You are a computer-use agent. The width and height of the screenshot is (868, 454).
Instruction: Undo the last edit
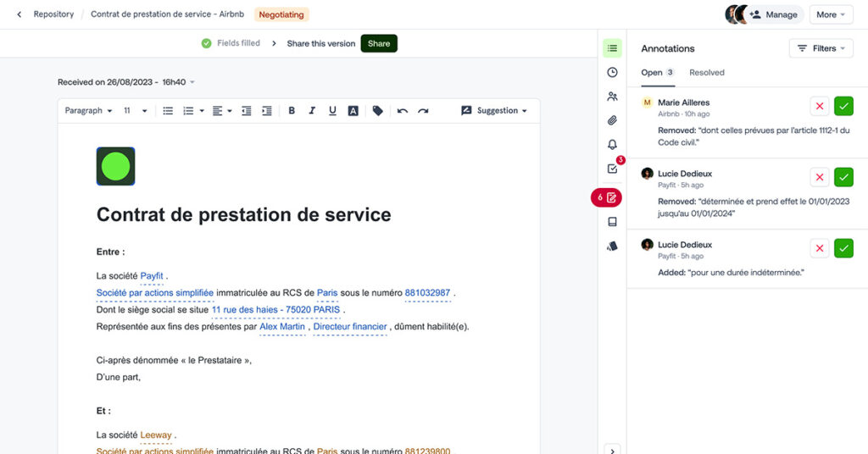point(403,111)
